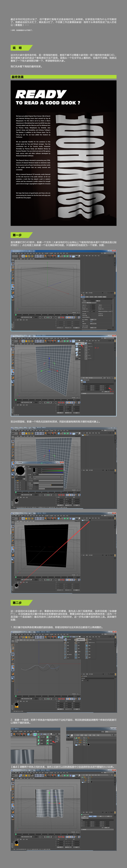127x868 pixels.
Task: Select 工程设置 tab in empty-viewport screenshot attribute panel
Action: pos(83,297)
